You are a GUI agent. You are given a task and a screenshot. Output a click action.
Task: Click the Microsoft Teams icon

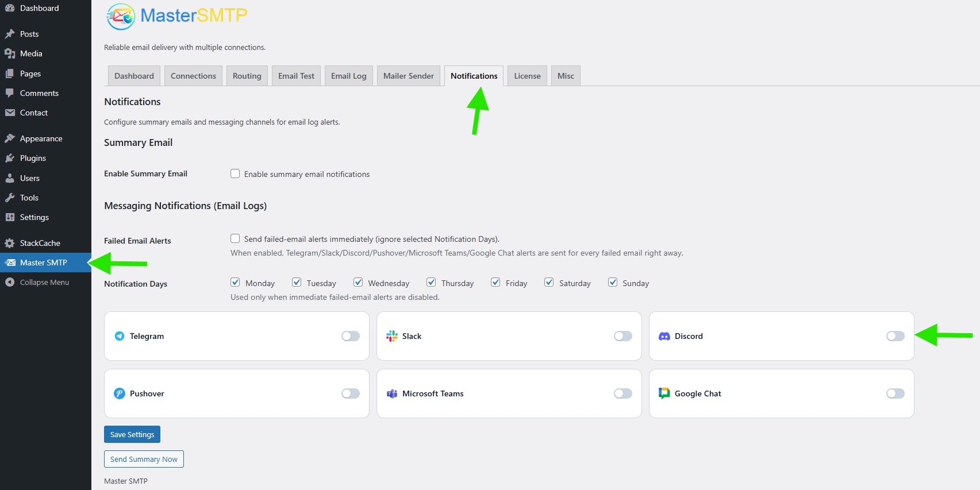click(x=392, y=393)
